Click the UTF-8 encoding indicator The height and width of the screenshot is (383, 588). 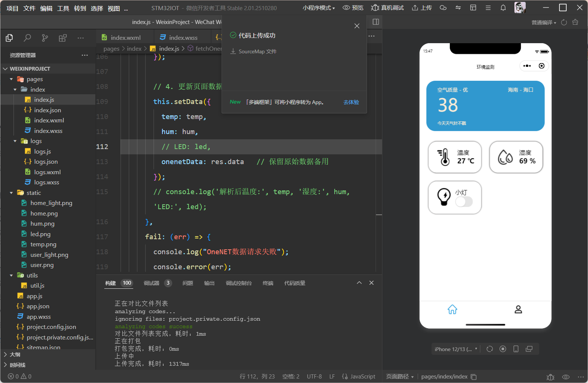(x=314, y=377)
